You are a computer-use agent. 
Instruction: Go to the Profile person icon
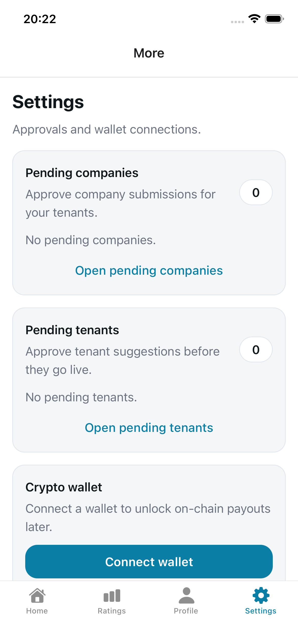click(186, 595)
